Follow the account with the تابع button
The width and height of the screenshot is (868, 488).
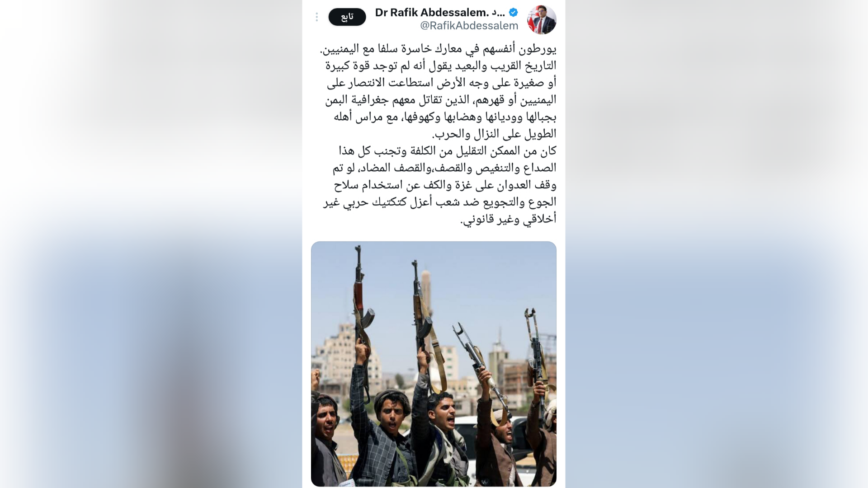[x=347, y=17]
